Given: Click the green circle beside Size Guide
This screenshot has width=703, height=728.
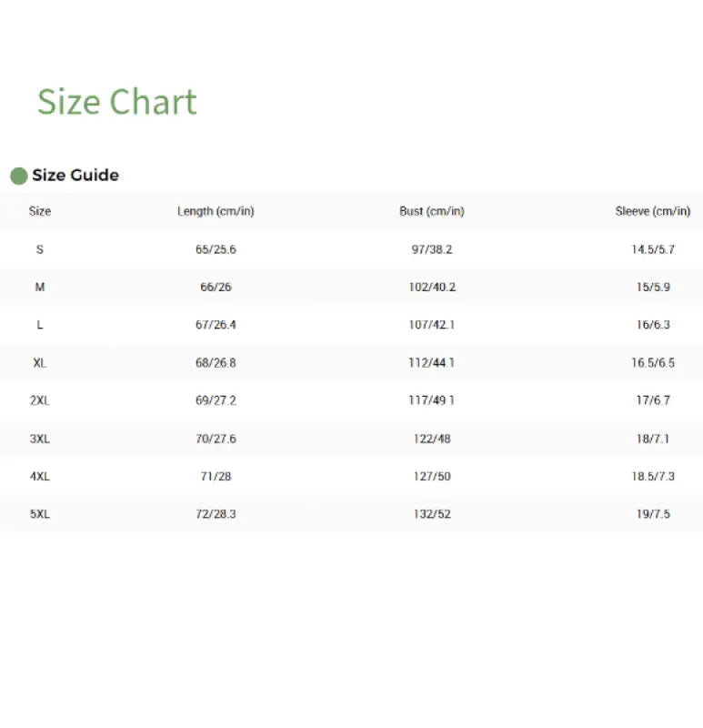Looking at the screenshot, I should [18, 176].
